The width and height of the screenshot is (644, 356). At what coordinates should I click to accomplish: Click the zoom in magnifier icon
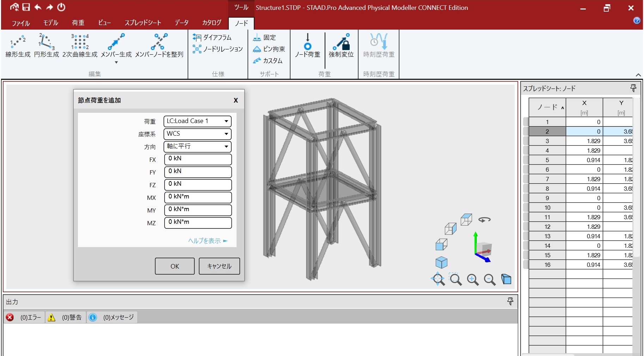click(472, 280)
